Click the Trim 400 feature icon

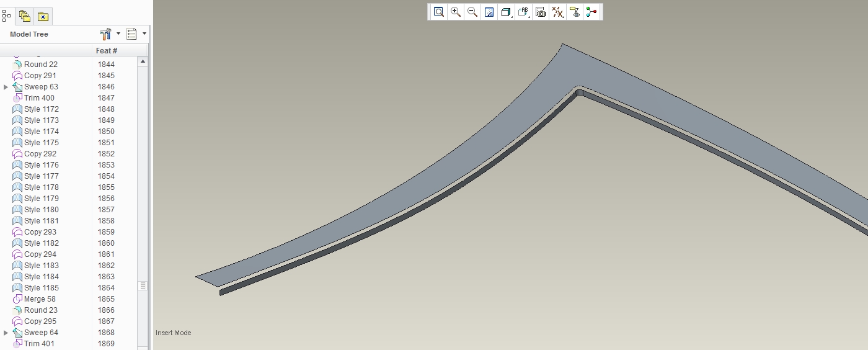(17, 98)
